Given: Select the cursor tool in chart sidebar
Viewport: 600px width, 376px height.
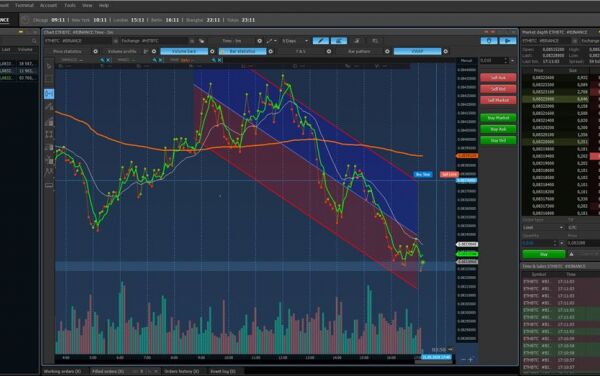Looking at the screenshot, I should pos(49,66).
